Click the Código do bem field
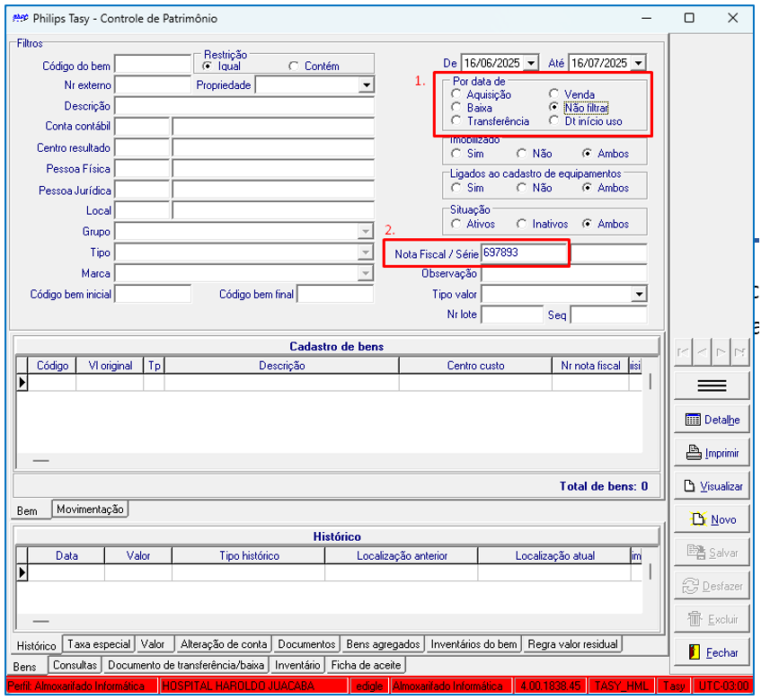This screenshot has height=700, width=761. [153, 65]
